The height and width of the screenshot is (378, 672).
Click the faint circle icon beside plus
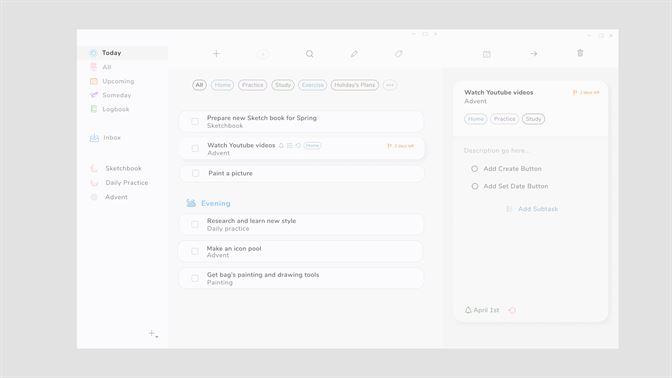click(263, 54)
